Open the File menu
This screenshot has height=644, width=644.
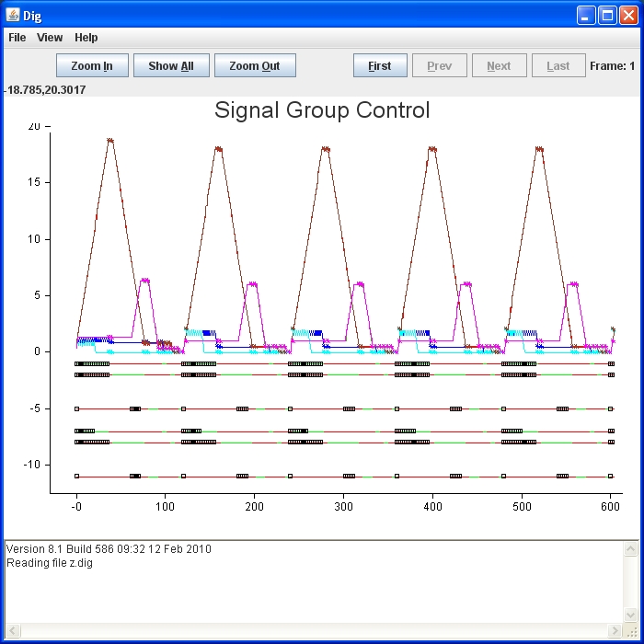(x=17, y=38)
